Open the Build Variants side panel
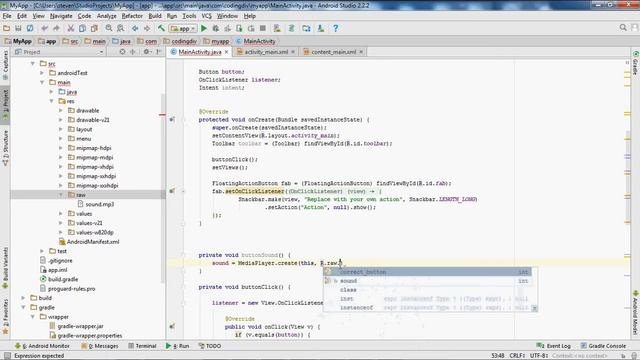 pyautogui.click(x=5, y=267)
